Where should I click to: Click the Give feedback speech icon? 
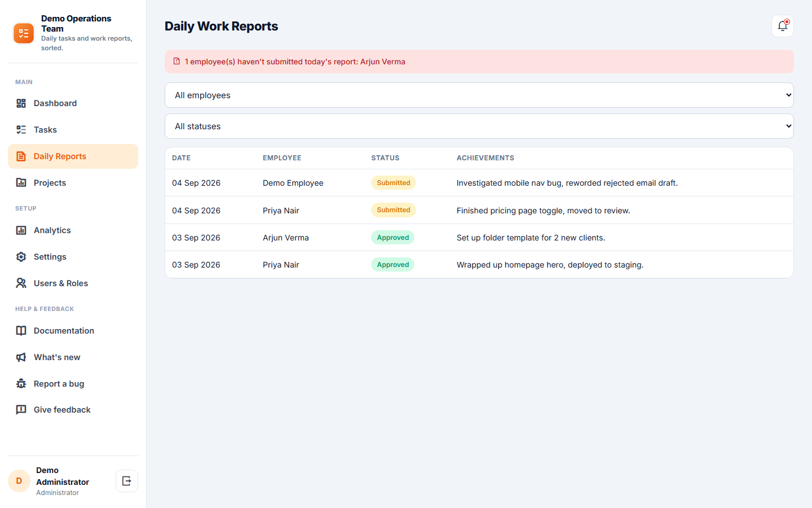21,410
